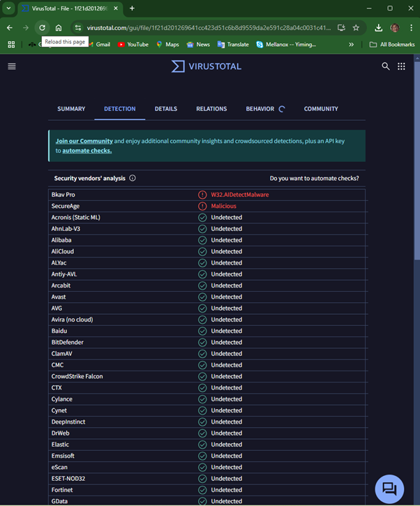Click the browser home button
Screen dimensions: 420x506
pyautogui.click(x=59, y=28)
